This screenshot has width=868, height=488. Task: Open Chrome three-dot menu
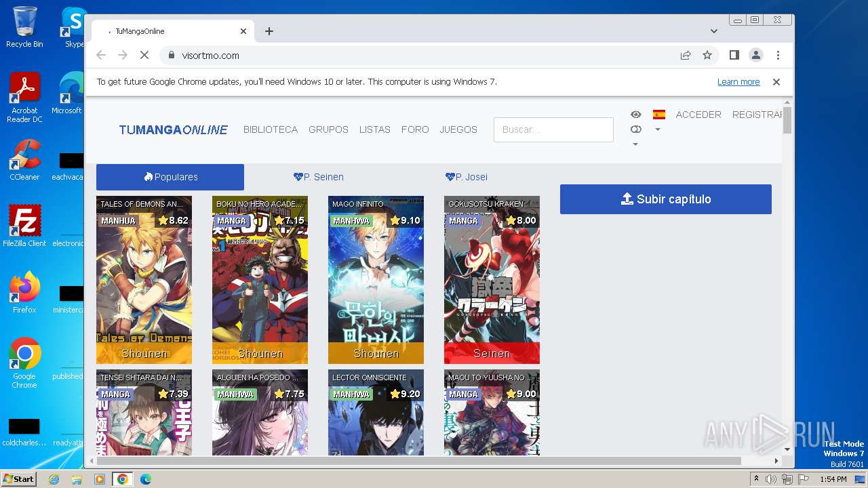[x=778, y=56]
